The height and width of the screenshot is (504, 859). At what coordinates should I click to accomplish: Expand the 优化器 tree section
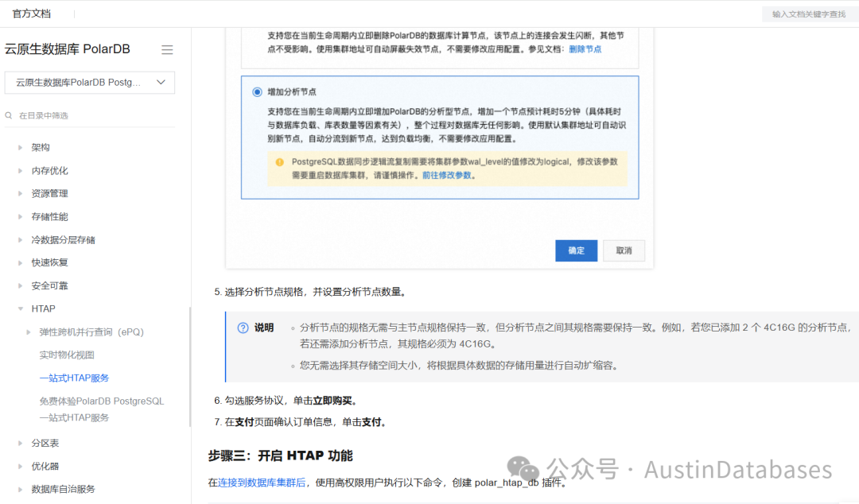click(x=20, y=466)
